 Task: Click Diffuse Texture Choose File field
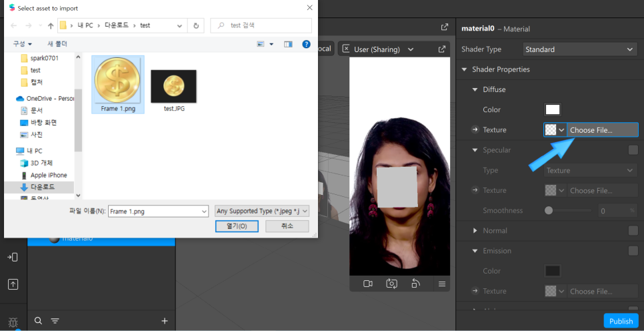(x=603, y=130)
